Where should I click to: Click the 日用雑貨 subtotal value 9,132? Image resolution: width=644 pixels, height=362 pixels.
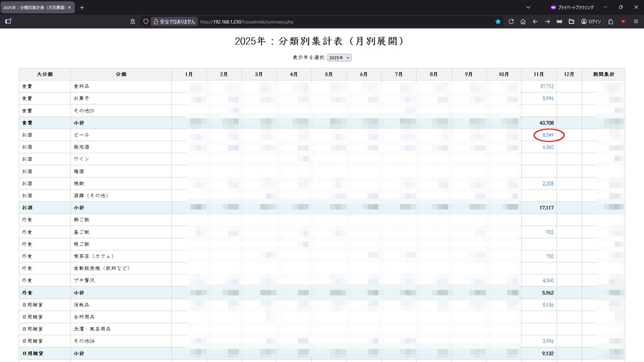point(547,353)
